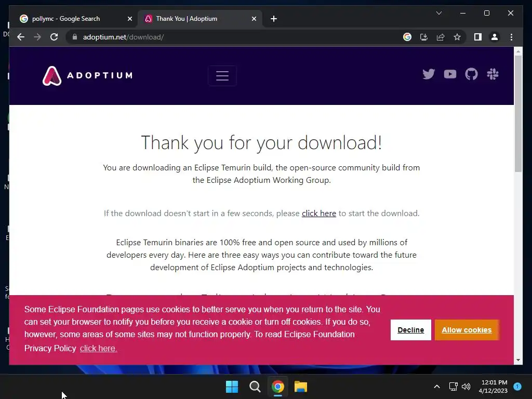Open Privacy Policy 'click here' link
532x399 pixels.
click(x=98, y=349)
